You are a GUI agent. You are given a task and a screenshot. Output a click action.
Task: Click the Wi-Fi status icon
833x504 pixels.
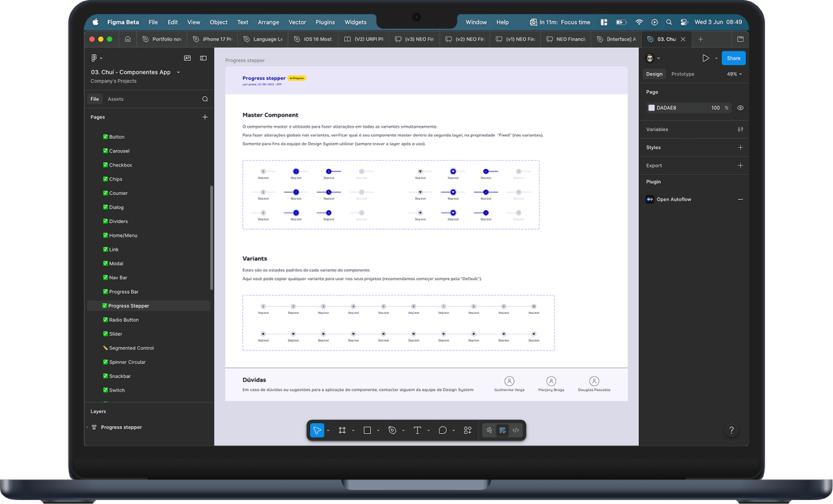[x=639, y=22]
